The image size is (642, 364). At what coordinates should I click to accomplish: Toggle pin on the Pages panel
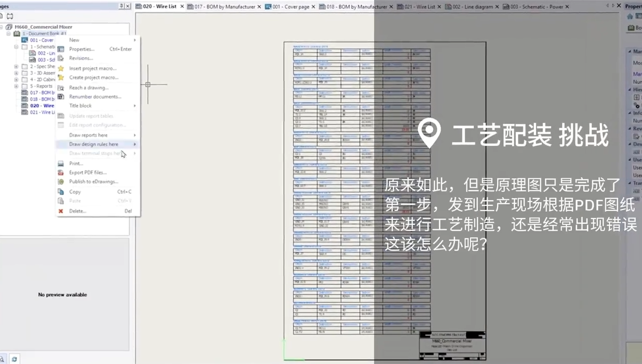(x=121, y=6)
